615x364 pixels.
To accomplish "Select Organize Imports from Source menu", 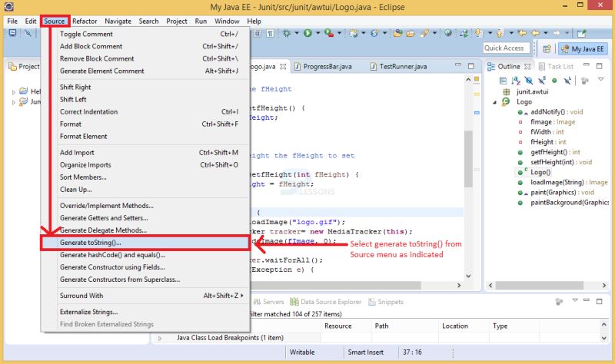I will coord(151,165).
